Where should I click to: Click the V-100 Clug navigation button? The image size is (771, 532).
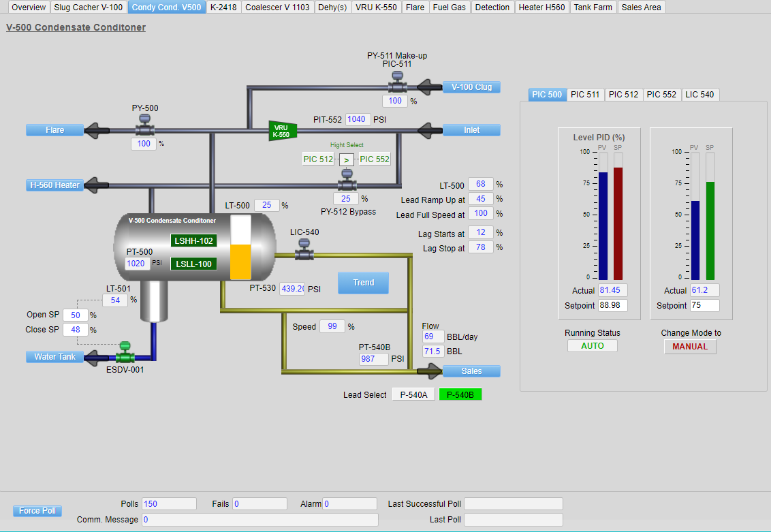[x=471, y=87]
